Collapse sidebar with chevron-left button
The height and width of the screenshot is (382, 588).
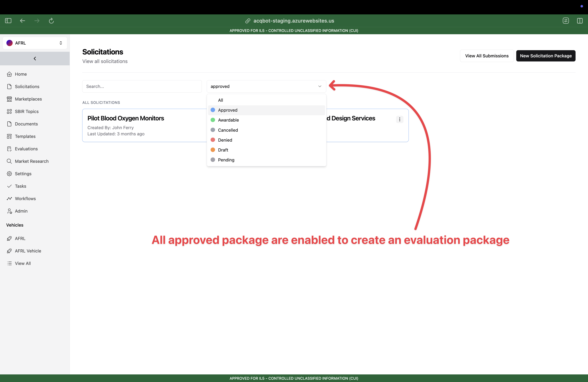pos(35,59)
